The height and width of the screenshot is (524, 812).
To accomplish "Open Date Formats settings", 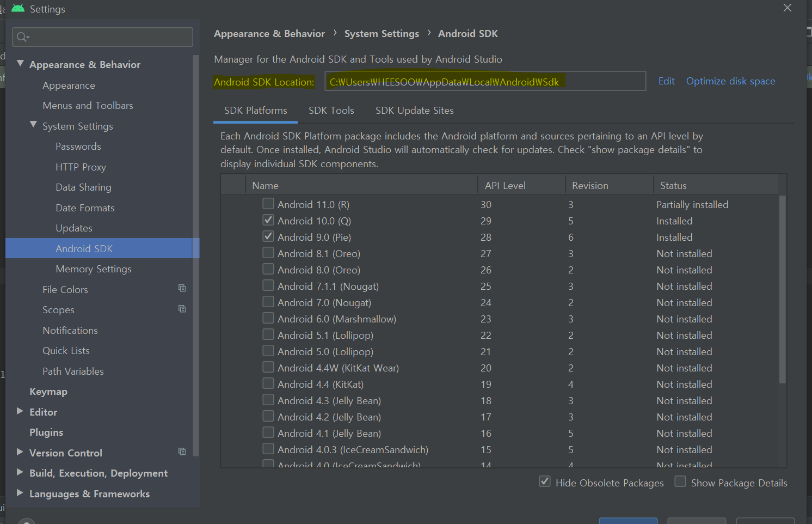I will click(x=85, y=208).
